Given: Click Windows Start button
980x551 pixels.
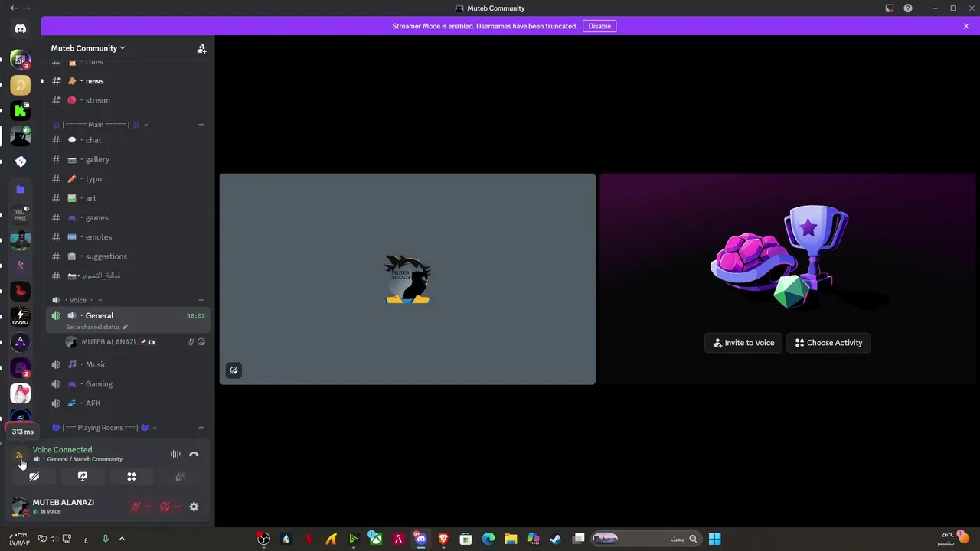Looking at the screenshot, I should 714,539.
